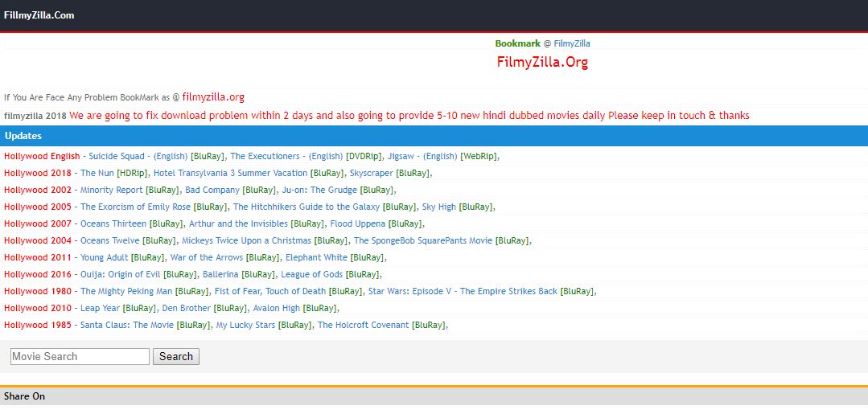868x410 pixels.
Task: Open the Hollywood 2016 category
Action: coord(38,274)
